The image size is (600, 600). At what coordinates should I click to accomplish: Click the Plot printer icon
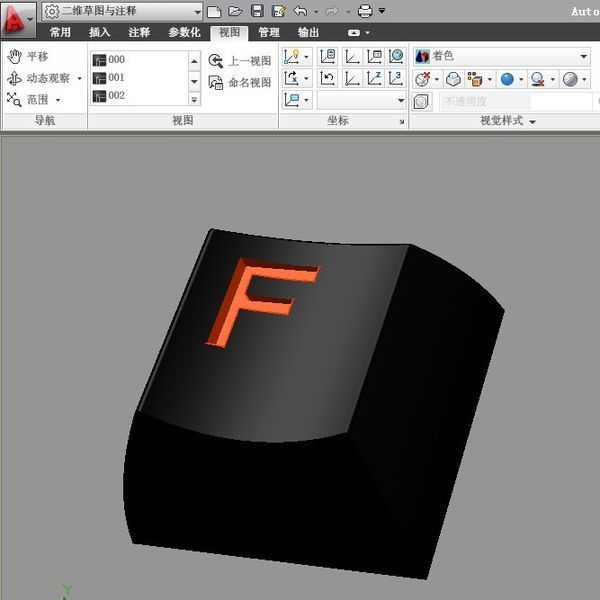pos(365,11)
